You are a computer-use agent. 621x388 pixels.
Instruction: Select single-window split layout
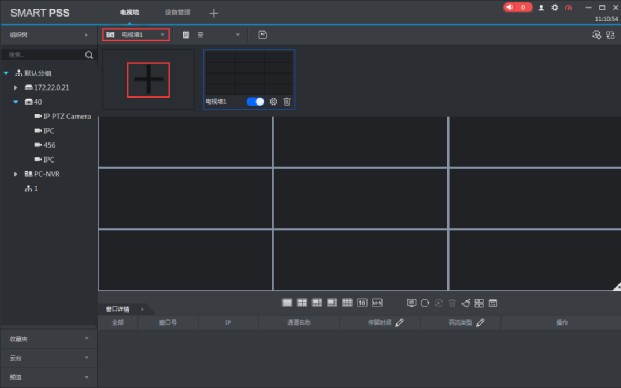pyautogui.click(x=287, y=303)
